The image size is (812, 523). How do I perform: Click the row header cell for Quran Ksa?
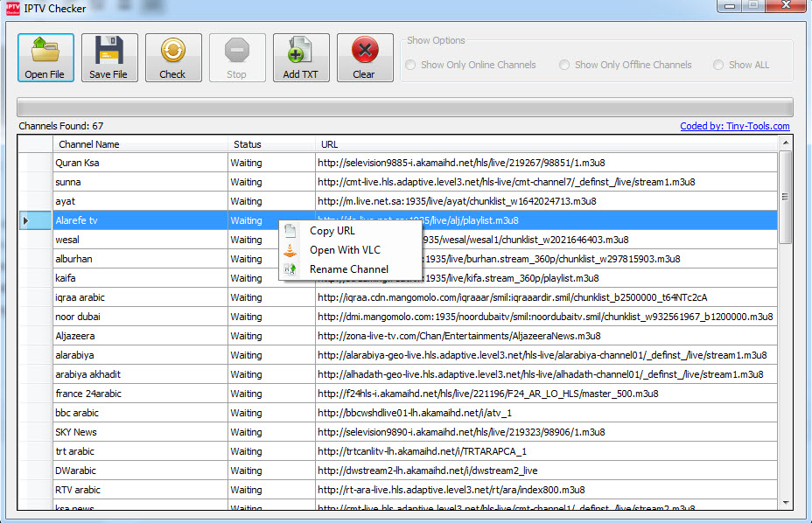[x=35, y=163]
